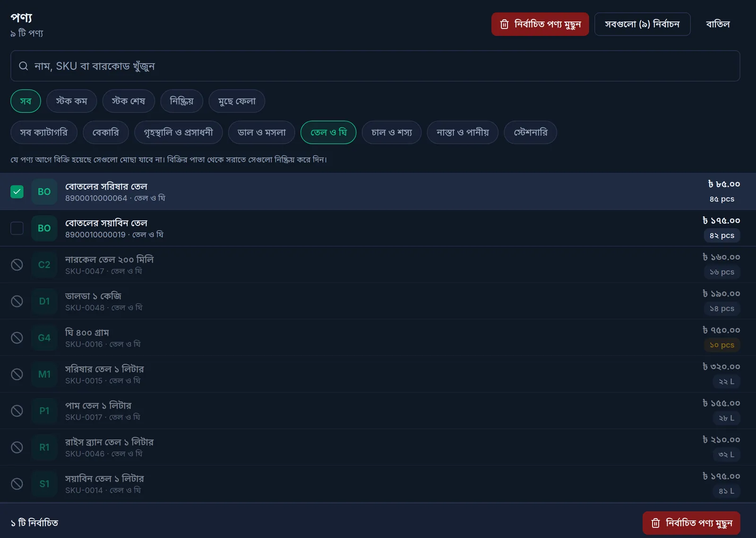Click the বাতিল button

718,24
